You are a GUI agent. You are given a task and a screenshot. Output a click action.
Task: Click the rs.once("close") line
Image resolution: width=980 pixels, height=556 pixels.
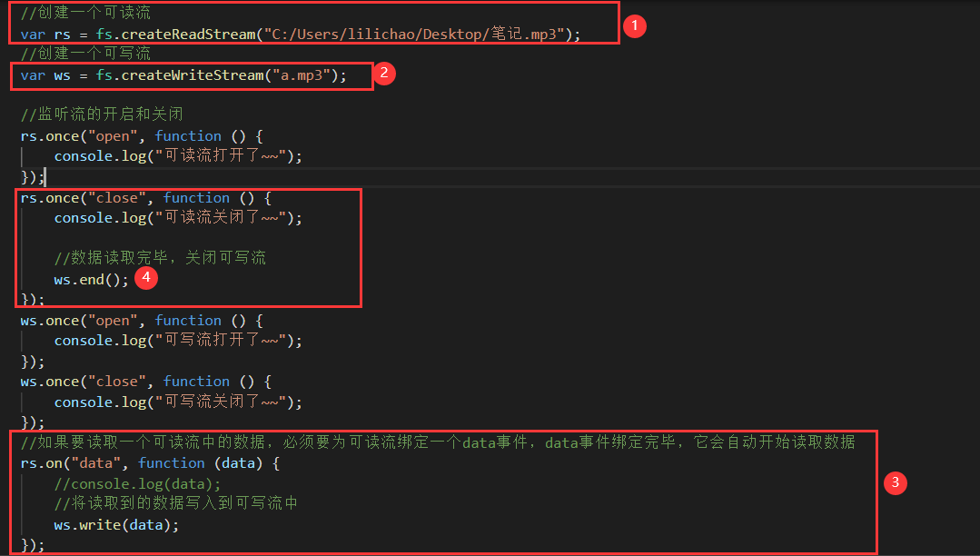point(145,198)
